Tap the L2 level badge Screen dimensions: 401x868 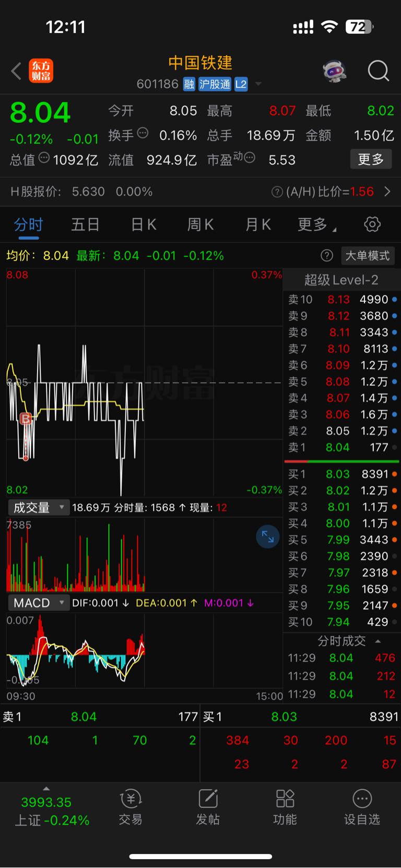point(241,84)
